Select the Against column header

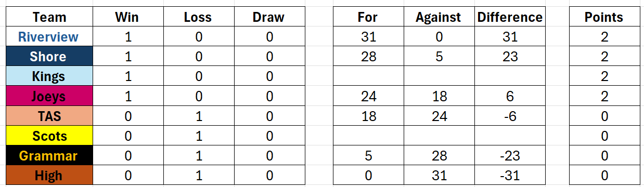point(439,17)
